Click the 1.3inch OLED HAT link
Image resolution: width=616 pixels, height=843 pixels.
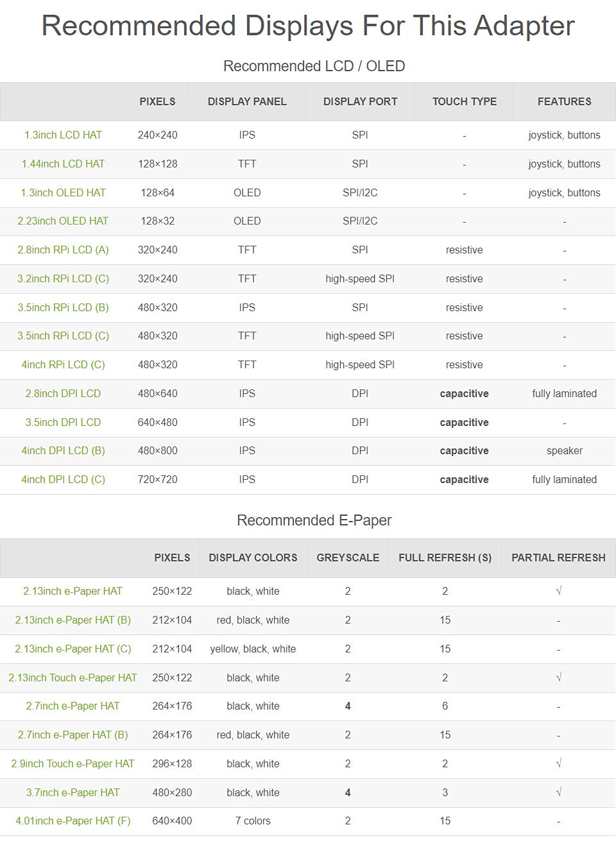point(63,193)
